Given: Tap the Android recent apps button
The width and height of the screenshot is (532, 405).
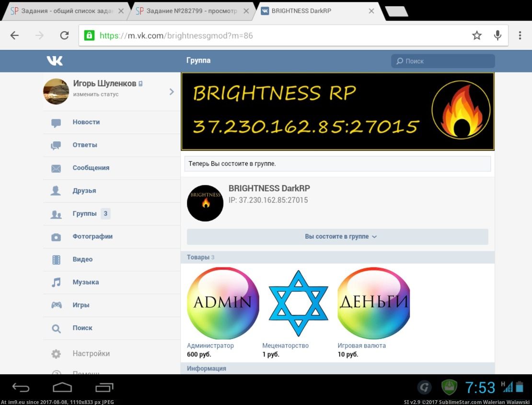Looking at the screenshot, I should (104, 387).
